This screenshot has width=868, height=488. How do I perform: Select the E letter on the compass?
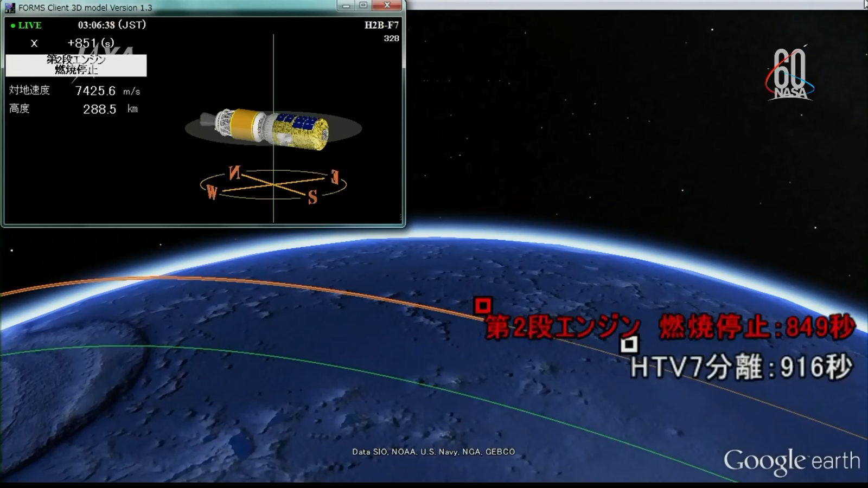click(335, 177)
